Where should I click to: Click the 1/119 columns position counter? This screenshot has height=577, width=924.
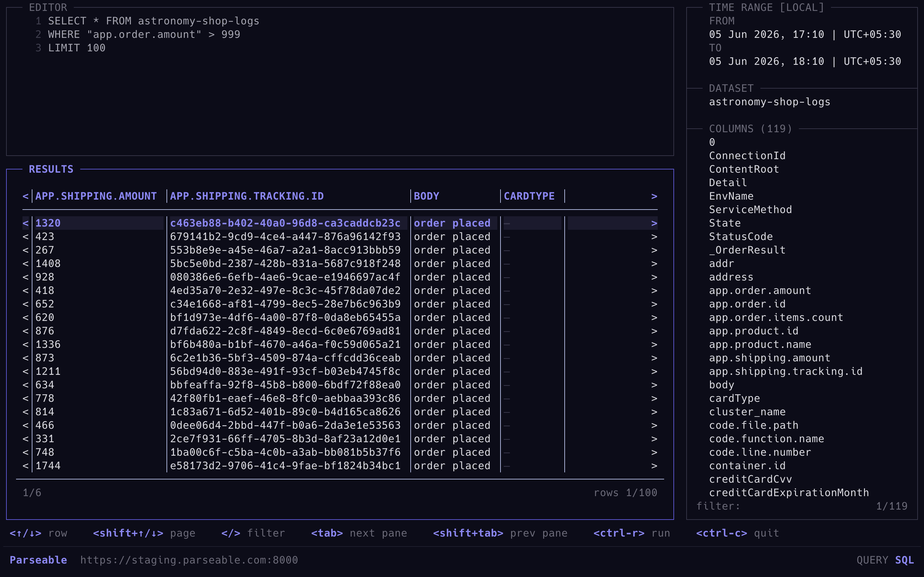892,506
